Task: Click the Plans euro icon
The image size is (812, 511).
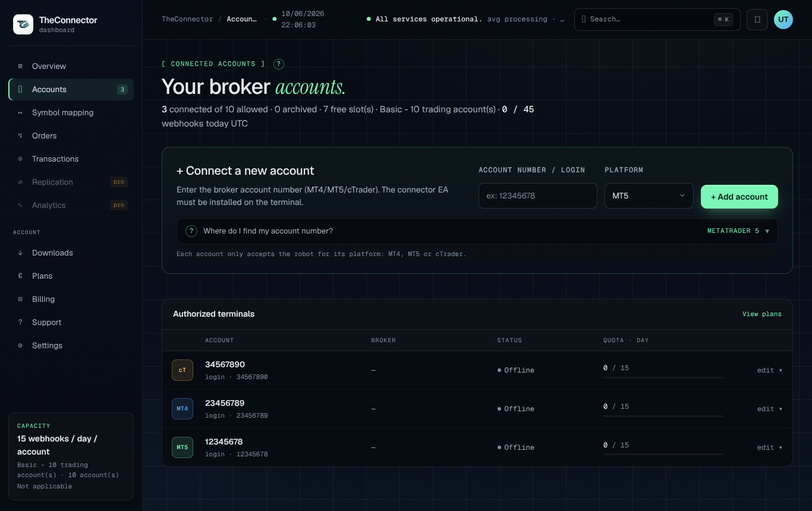Action: pyautogui.click(x=20, y=276)
